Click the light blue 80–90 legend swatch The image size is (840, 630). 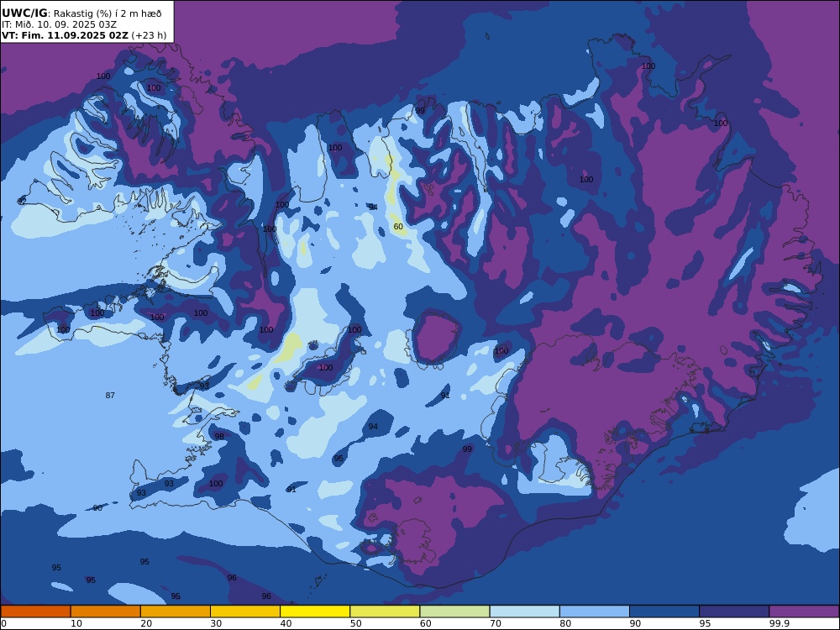coord(595,612)
